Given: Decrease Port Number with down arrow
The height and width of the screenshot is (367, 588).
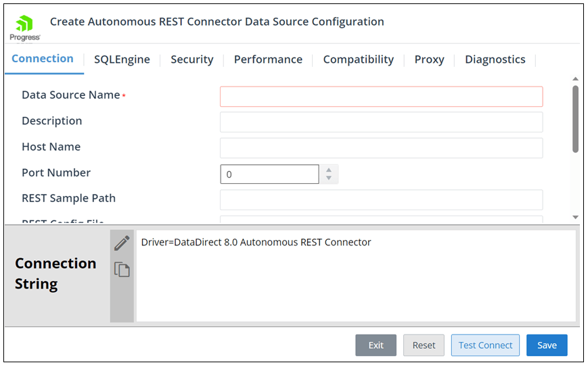Looking at the screenshot, I should [329, 178].
